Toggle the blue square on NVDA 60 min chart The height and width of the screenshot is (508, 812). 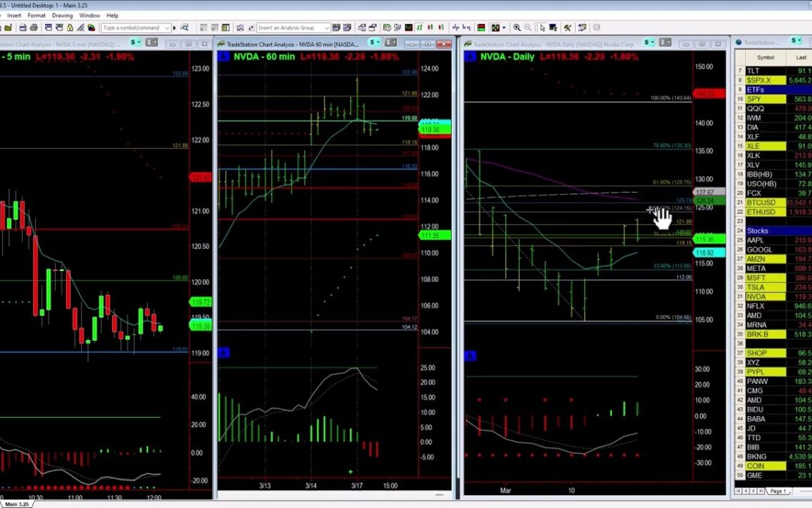point(223,56)
